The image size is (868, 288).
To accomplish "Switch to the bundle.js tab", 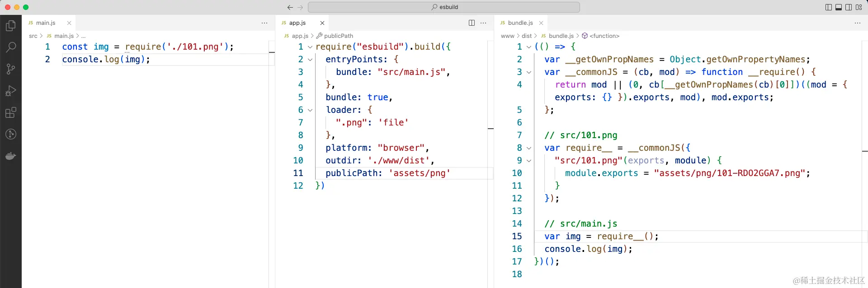I will [520, 23].
